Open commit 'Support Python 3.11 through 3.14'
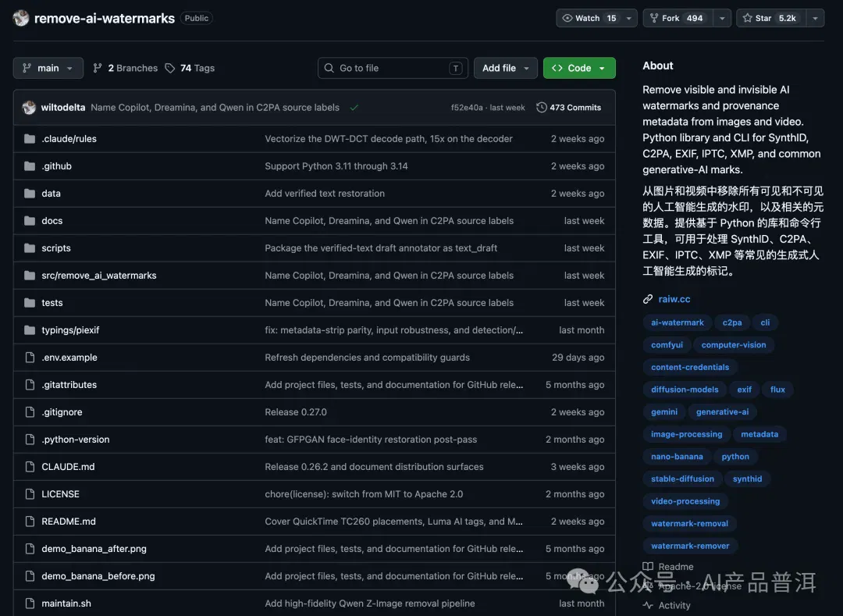The image size is (843, 616). point(336,166)
